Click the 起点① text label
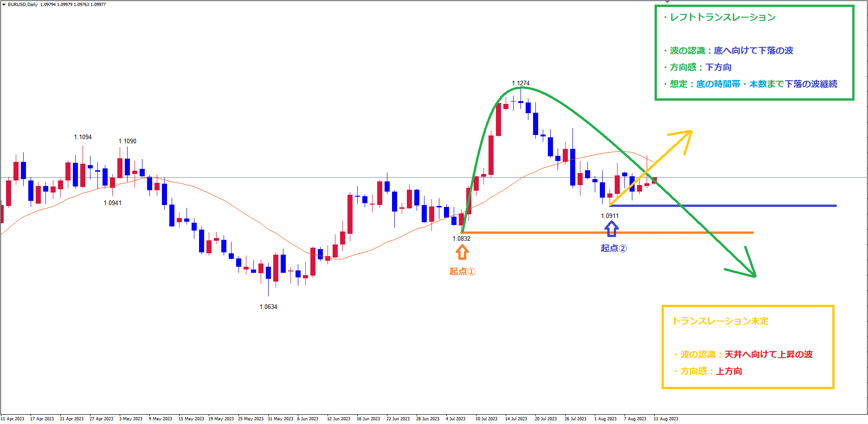Image resolution: width=868 pixels, height=424 pixels. 462,271
